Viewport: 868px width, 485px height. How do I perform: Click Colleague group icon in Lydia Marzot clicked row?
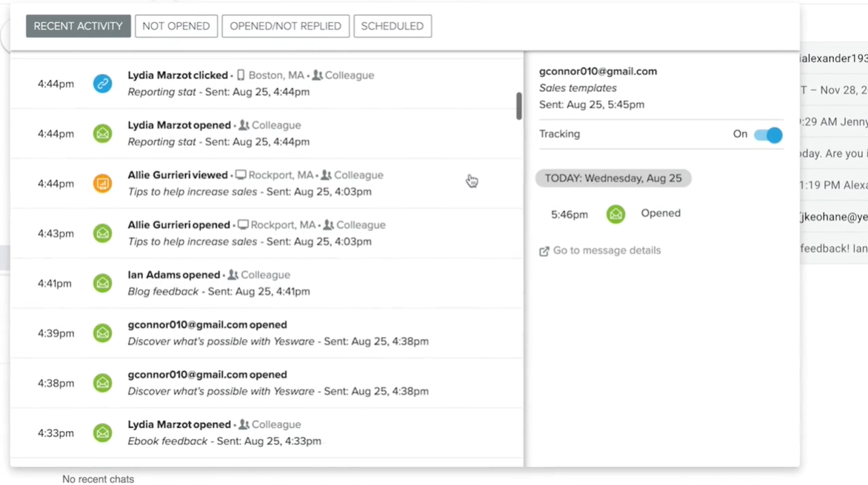pos(317,76)
